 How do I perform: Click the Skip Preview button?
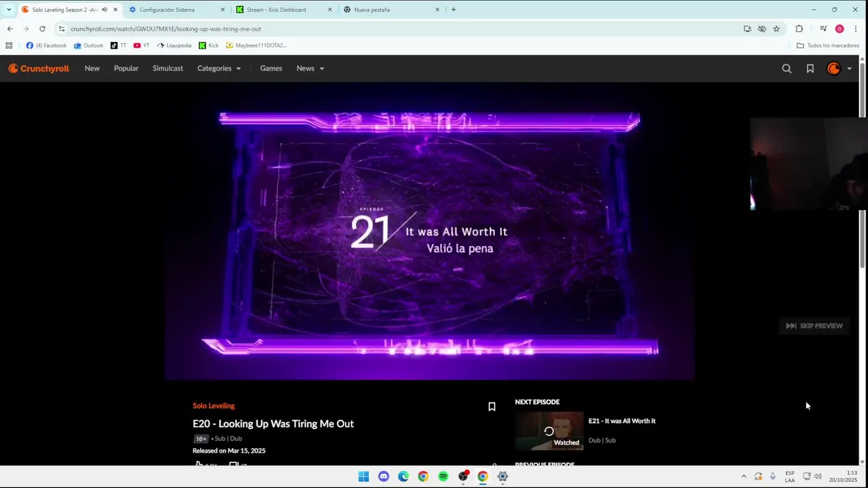click(x=814, y=326)
